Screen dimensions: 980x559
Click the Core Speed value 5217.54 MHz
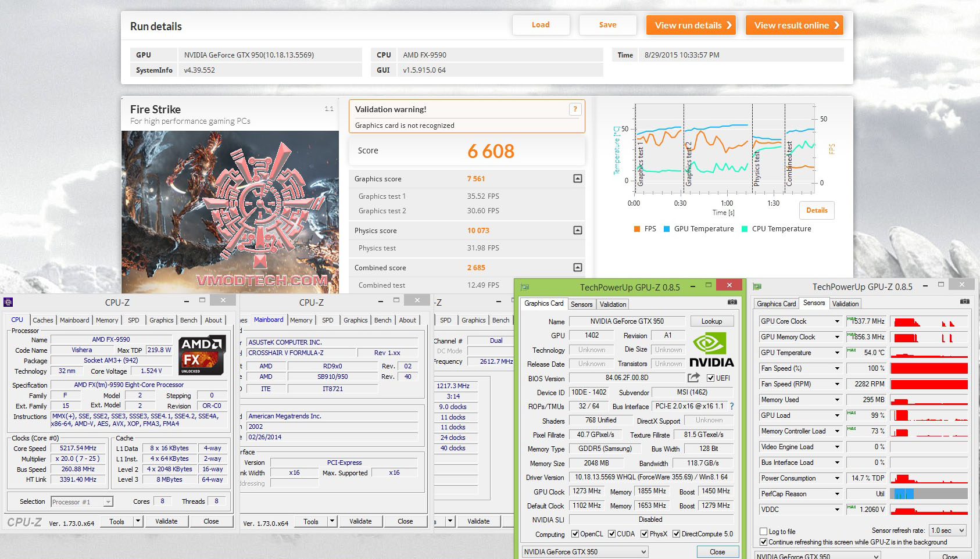[78, 449]
